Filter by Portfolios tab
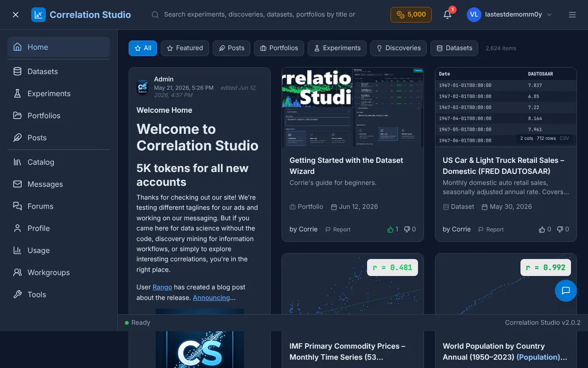588x368 pixels. click(x=279, y=48)
